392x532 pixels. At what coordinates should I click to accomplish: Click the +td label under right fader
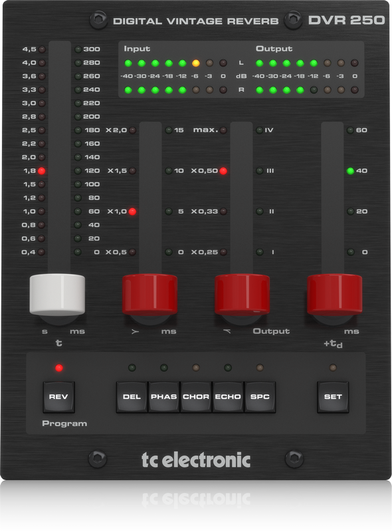click(333, 344)
